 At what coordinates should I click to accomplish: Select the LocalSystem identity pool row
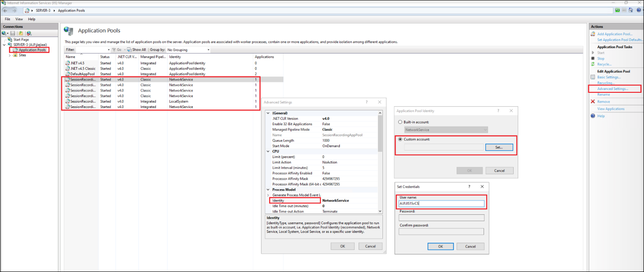(x=174, y=101)
